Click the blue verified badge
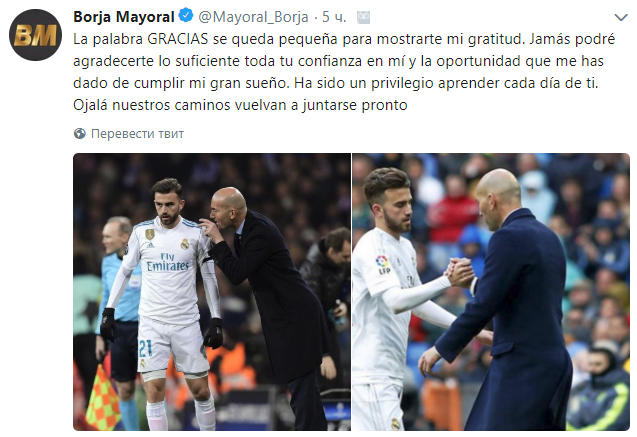 coord(186,16)
